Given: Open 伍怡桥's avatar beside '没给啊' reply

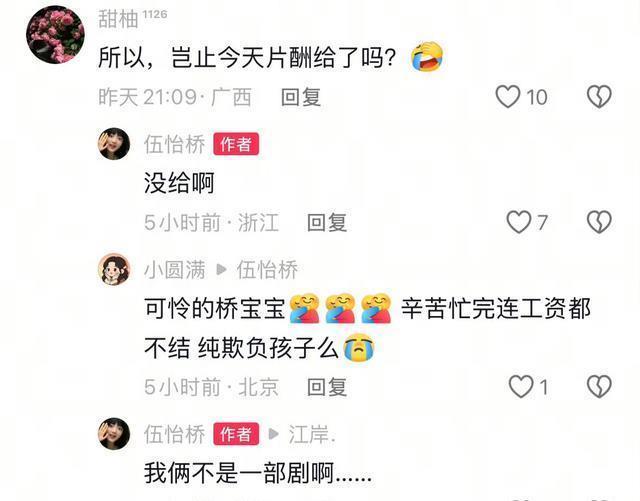Looking at the screenshot, I should [114, 144].
